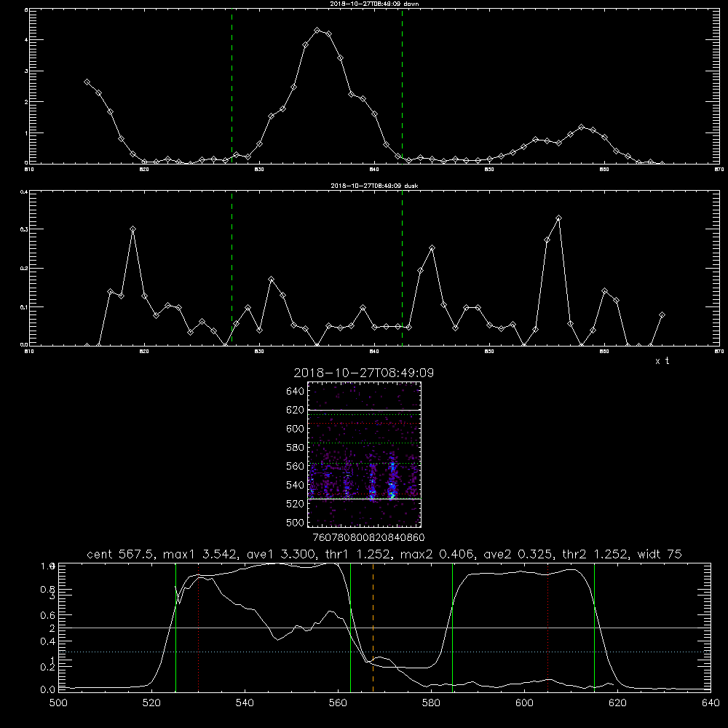728x728 pixels.
Task: Click the '0.6' label on bottom plot y-axis
Action: point(48,615)
